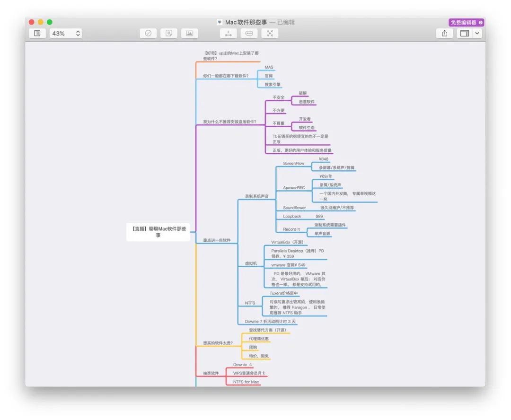
Task: Click the sticker toolbar icon
Action: point(169,33)
